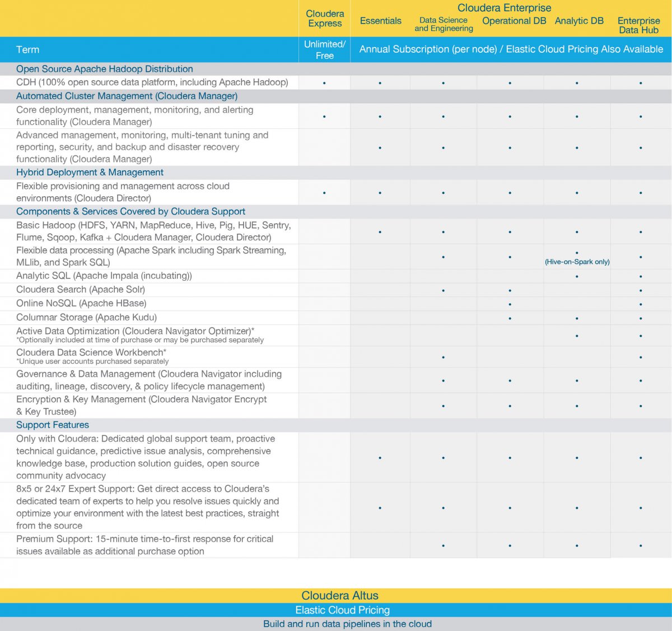The image size is (672, 631).
Task: Select Only with Cloudera support description
Action: point(146,457)
